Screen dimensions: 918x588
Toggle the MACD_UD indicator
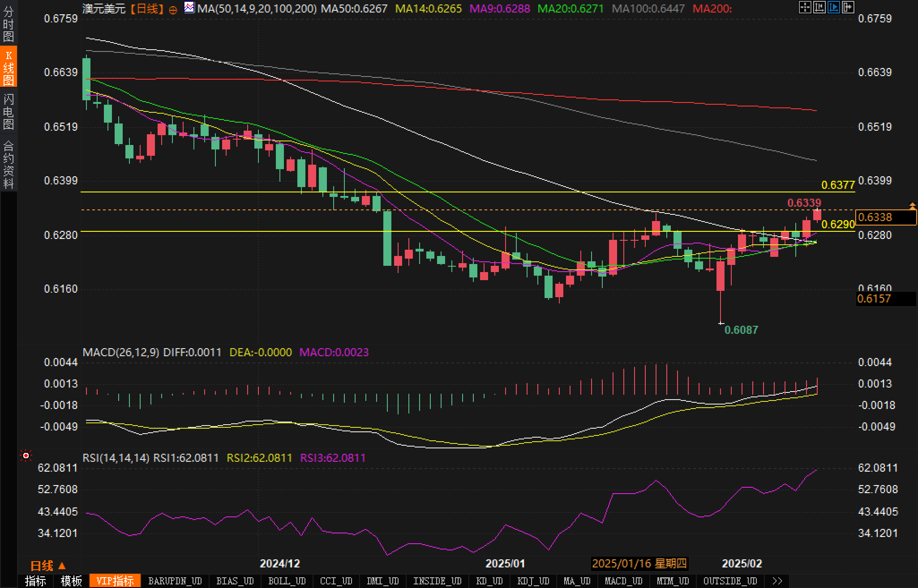(x=623, y=581)
